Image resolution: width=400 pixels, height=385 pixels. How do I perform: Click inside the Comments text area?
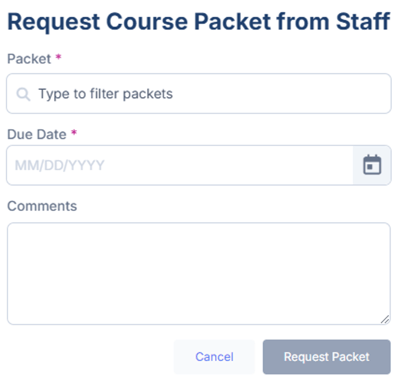pyautogui.click(x=199, y=274)
